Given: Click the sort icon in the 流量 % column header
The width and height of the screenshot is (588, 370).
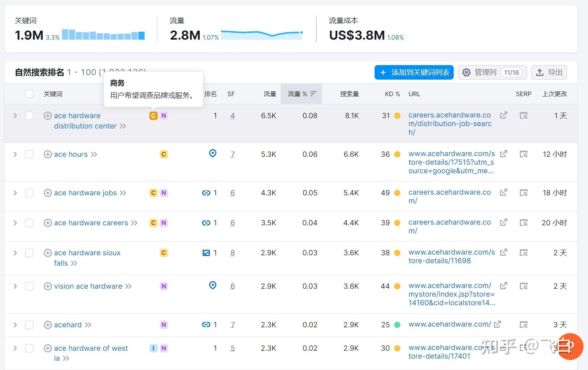Looking at the screenshot, I should pos(313,93).
